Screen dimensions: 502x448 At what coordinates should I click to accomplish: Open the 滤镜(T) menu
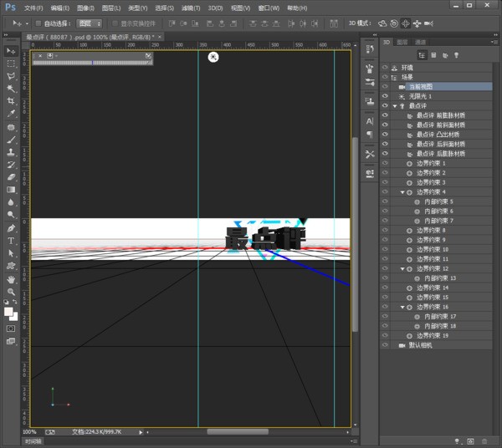[192, 8]
